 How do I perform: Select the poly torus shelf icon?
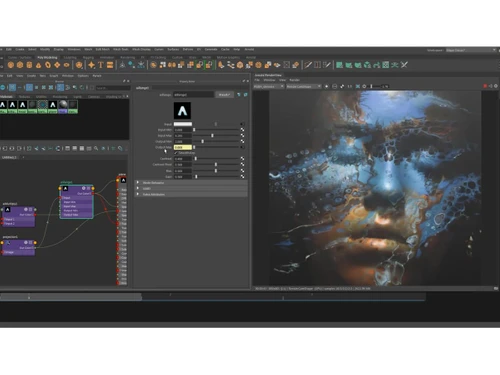point(48,65)
